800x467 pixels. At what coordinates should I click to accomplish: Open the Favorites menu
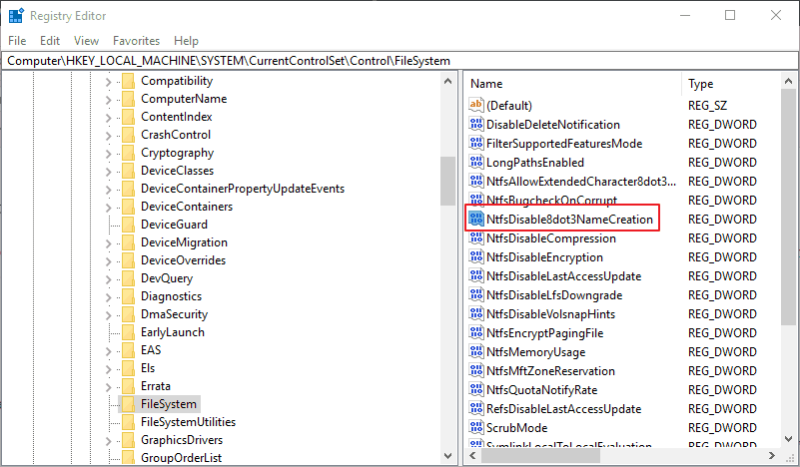coord(136,41)
